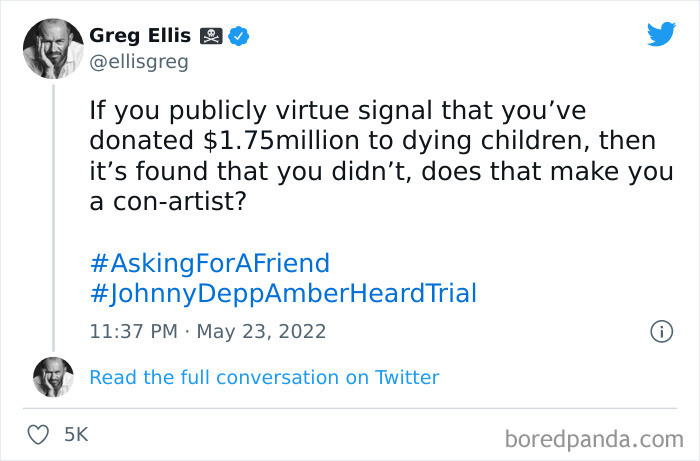The image size is (700, 461).
Task: Open the #AskingForAFriend hashtag
Action: (x=209, y=264)
